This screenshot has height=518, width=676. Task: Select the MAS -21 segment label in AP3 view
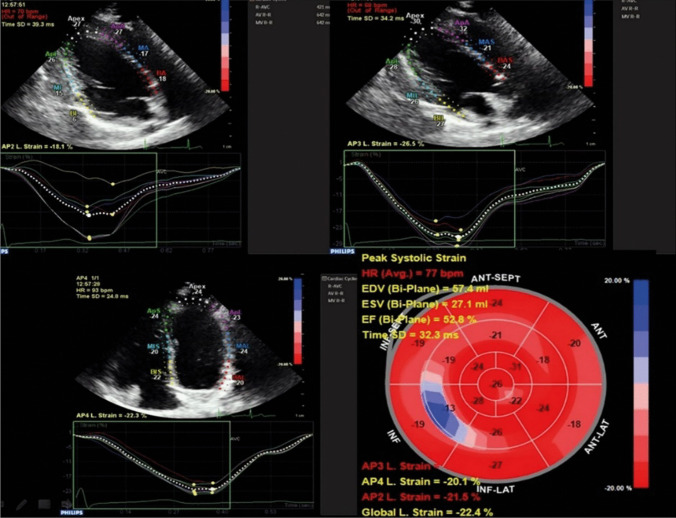(x=486, y=45)
